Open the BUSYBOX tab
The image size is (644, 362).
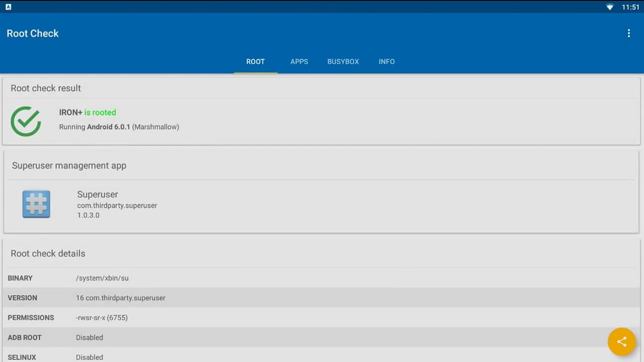coord(343,62)
